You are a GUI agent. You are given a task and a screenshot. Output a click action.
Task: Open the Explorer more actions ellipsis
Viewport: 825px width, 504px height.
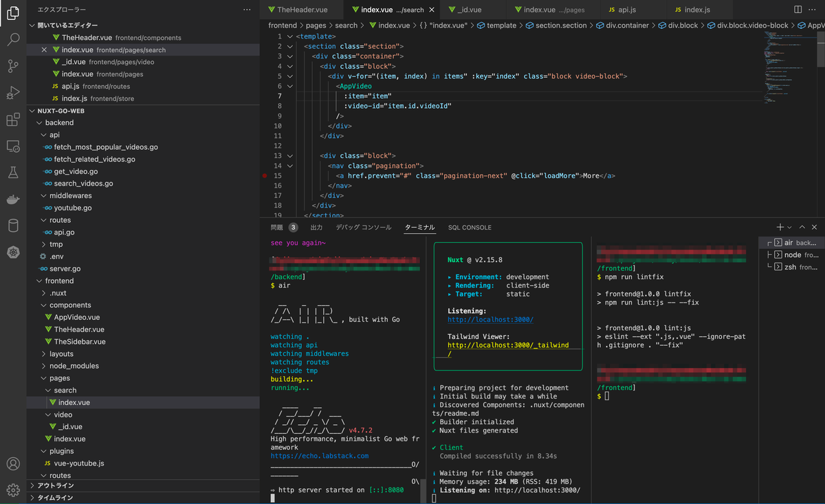tap(247, 10)
